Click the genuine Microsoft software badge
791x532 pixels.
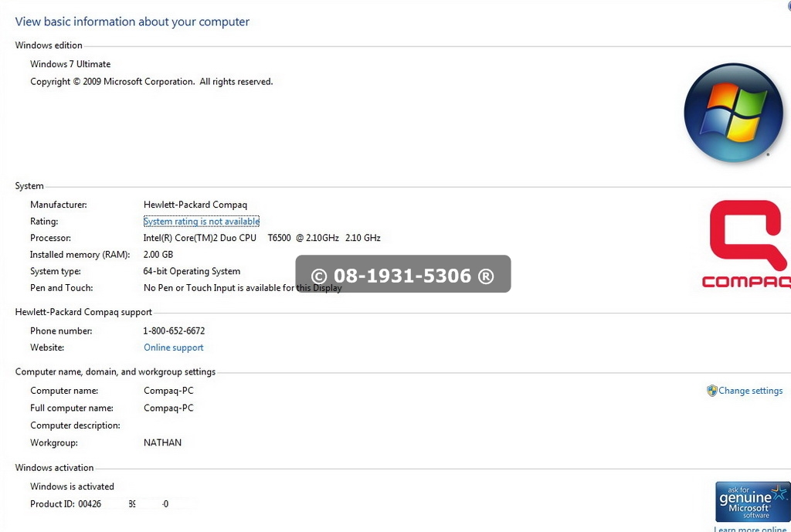pos(752,501)
